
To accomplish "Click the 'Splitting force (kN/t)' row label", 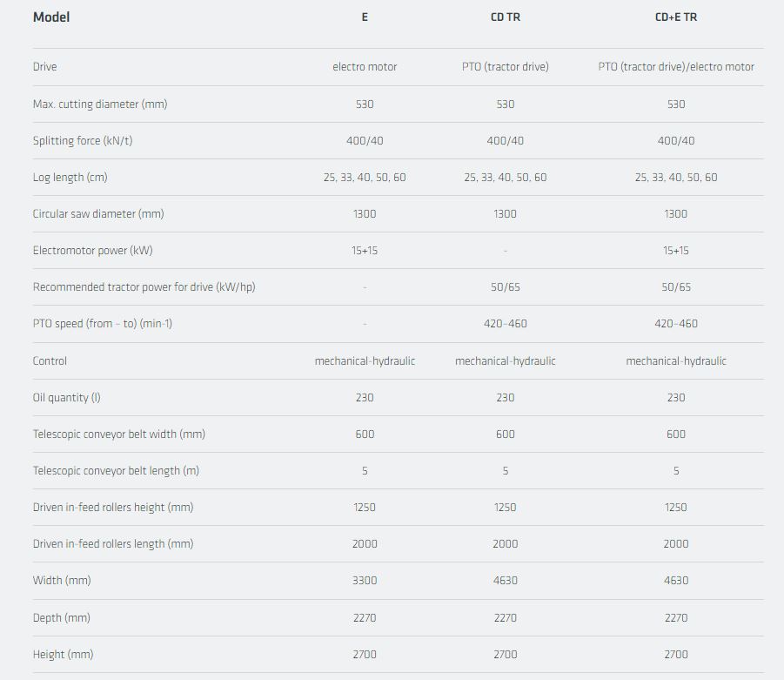I will pos(83,141).
